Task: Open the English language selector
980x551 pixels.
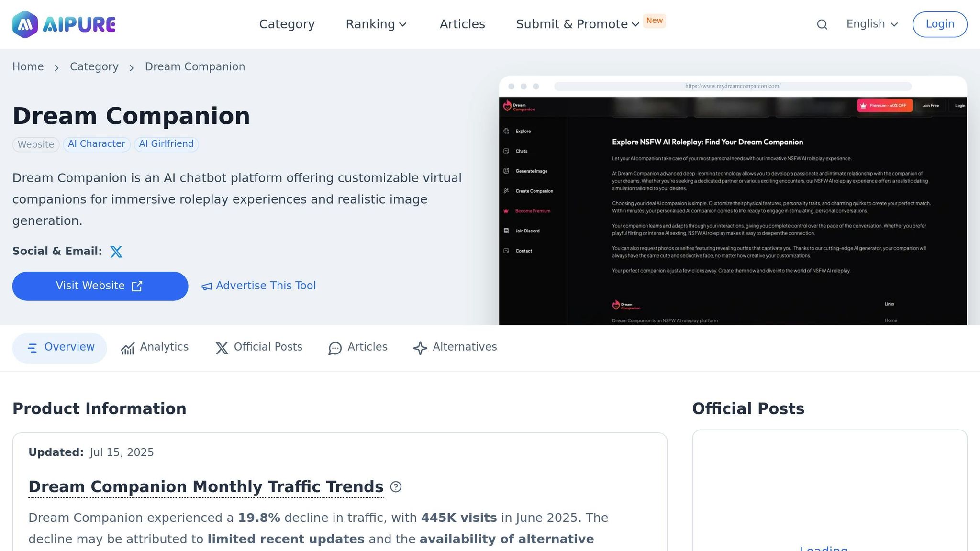Action: tap(872, 24)
